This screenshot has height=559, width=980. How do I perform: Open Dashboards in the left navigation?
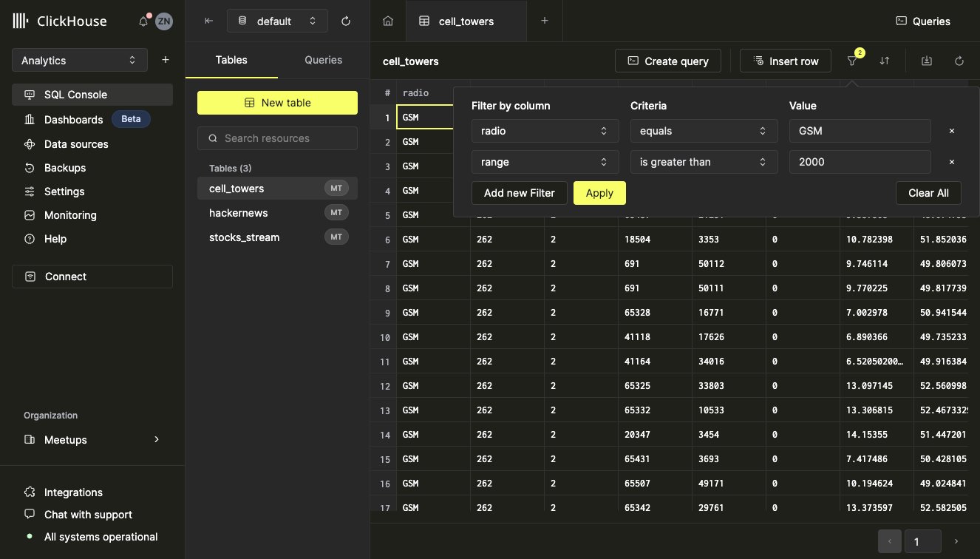coord(73,120)
